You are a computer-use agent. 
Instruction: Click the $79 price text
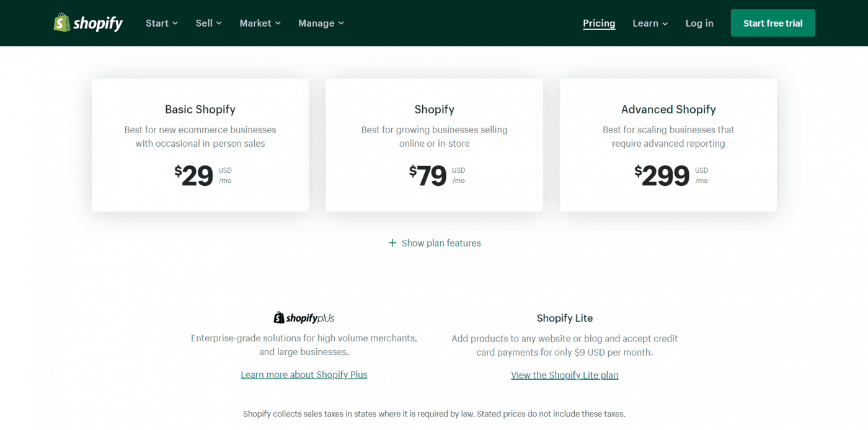(x=428, y=176)
